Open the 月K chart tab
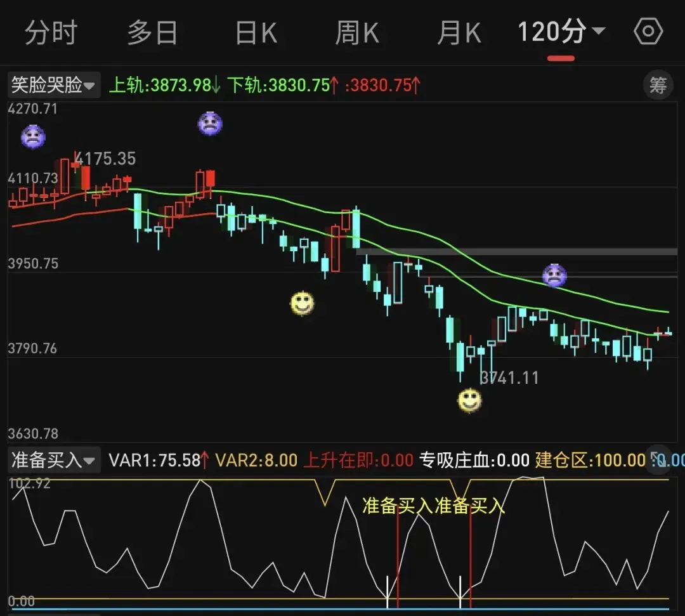 click(459, 33)
